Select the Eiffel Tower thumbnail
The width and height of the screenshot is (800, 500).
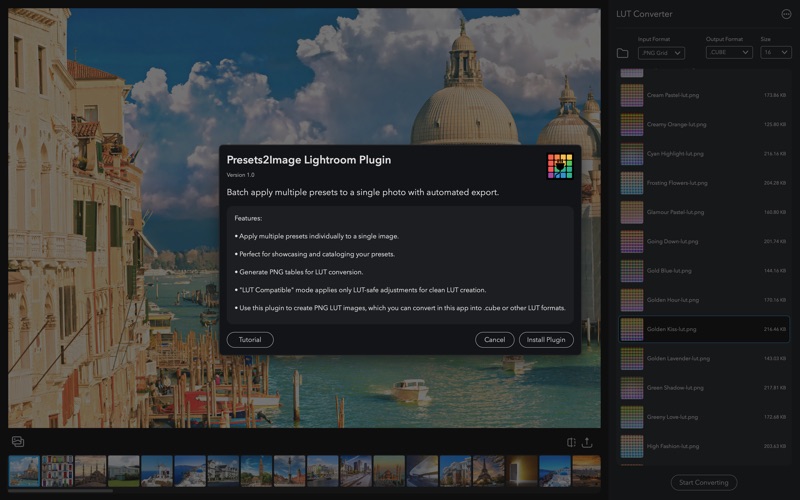click(488, 471)
